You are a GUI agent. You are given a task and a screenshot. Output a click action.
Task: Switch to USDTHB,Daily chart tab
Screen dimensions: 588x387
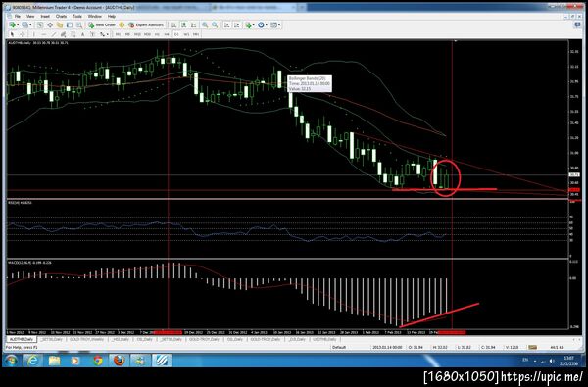coord(324,339)
